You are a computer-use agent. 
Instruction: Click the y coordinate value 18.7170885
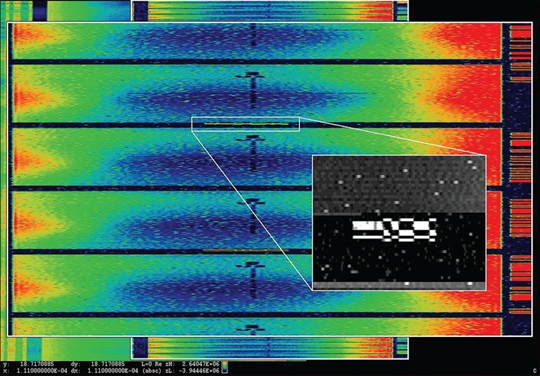(38, 364)
